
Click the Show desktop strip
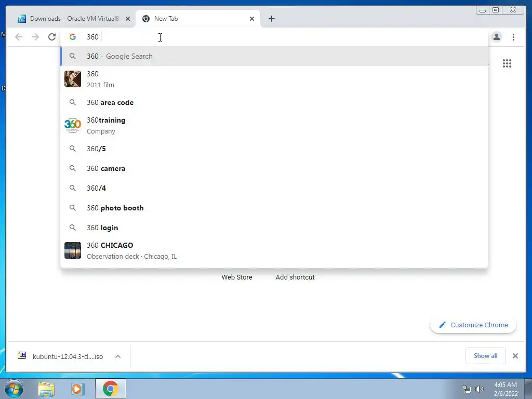click(528, 389)
